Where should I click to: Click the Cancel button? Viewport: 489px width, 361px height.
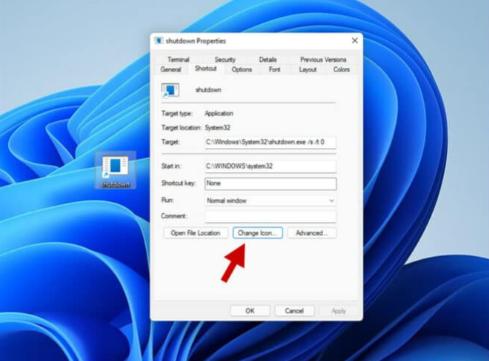click(x=294, y=311)
